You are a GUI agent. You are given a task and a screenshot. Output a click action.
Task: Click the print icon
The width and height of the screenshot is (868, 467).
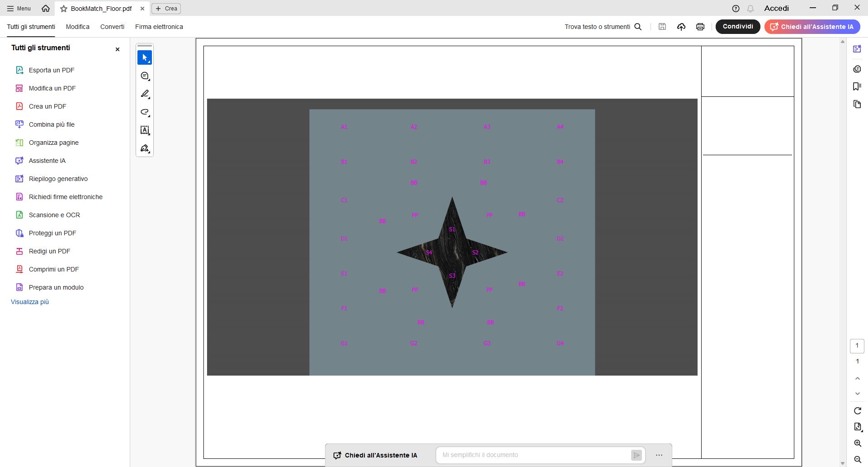(x=700, y=27)
